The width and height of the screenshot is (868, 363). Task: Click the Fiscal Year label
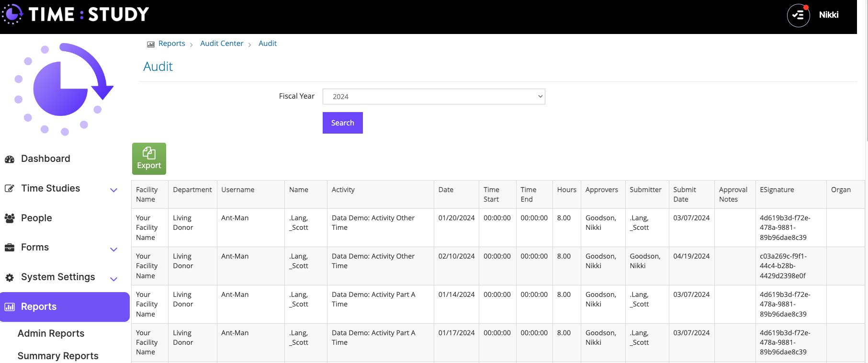(296, 96)
